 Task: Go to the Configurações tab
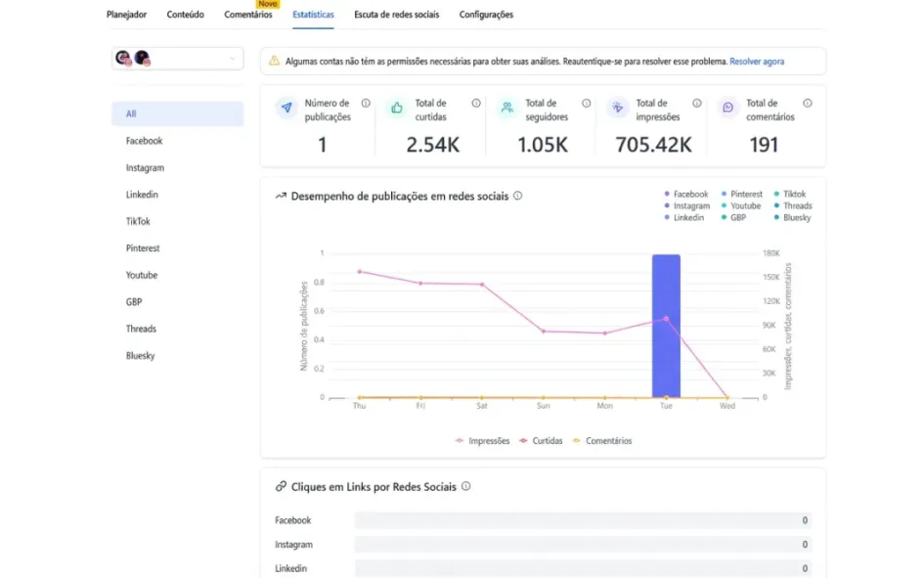pos(486,14)
